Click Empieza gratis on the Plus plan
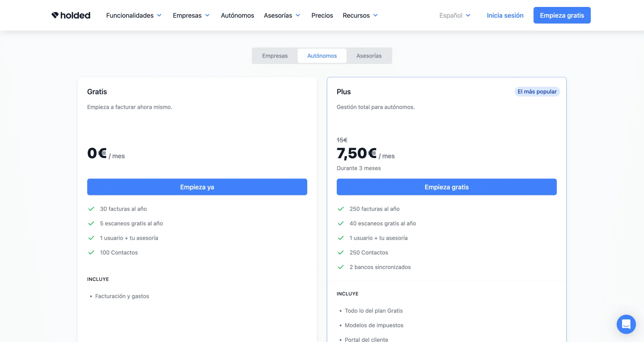Viewport: 644px width, 342px height. click(x=447, y=187)
